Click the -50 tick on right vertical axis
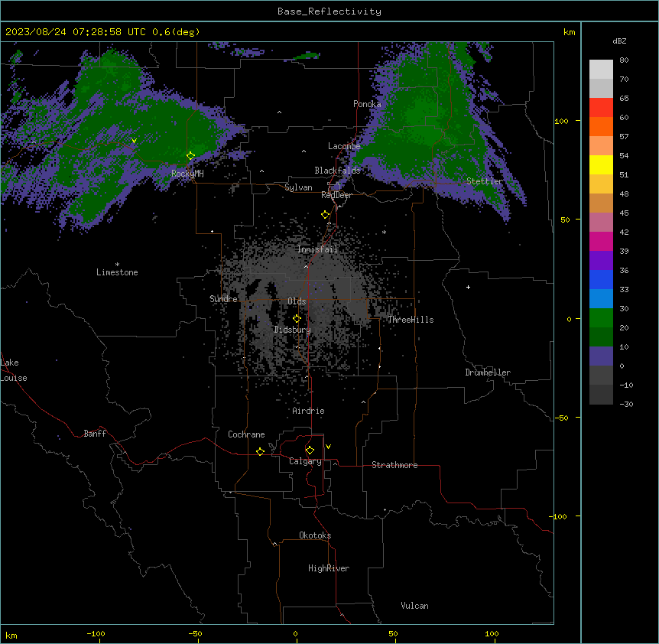 tap(561, 418)
